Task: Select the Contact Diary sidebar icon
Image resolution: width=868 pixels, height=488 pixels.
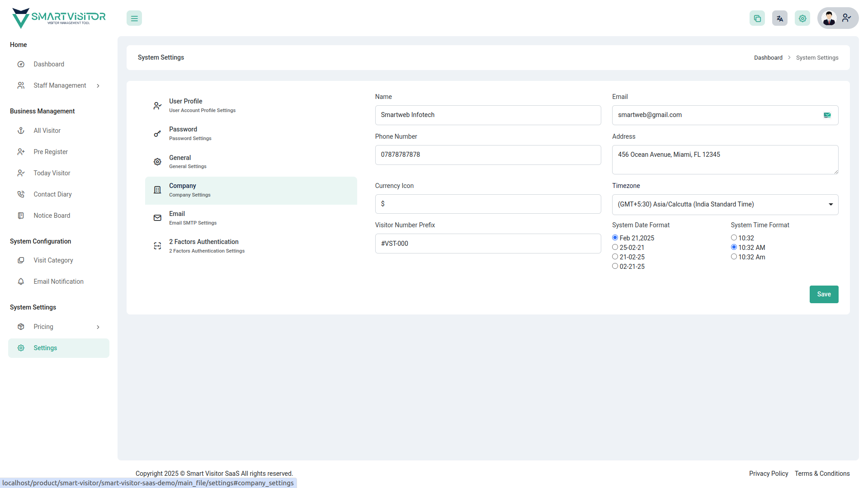Action: tap(21, 194)
